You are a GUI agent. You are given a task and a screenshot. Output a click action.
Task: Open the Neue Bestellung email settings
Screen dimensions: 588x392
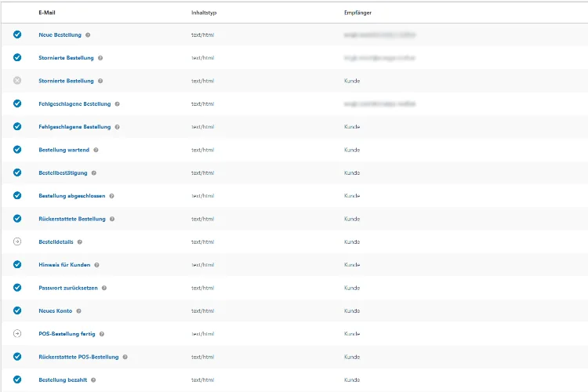pyautogui.click(x=60, y=34)
